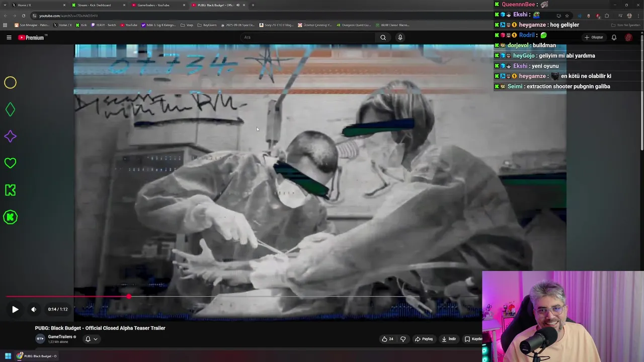Reload the current page

pyautogui.click(x=23, y=16)
